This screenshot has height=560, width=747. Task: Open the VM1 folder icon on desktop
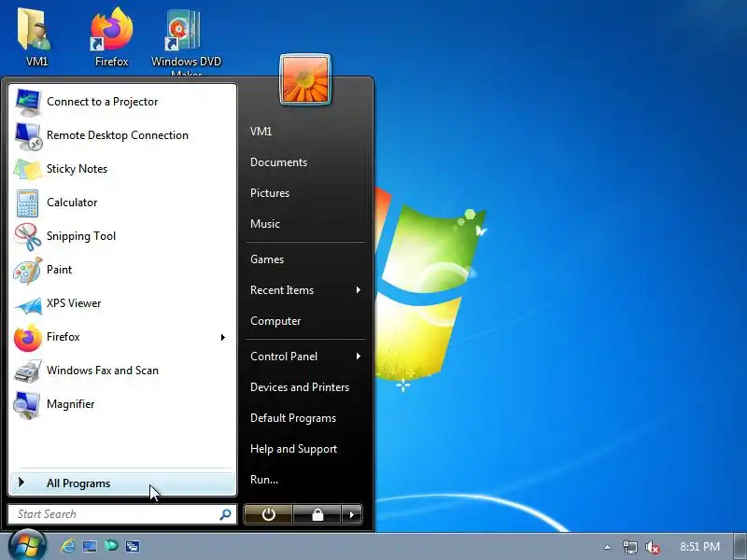click(35, 36)
